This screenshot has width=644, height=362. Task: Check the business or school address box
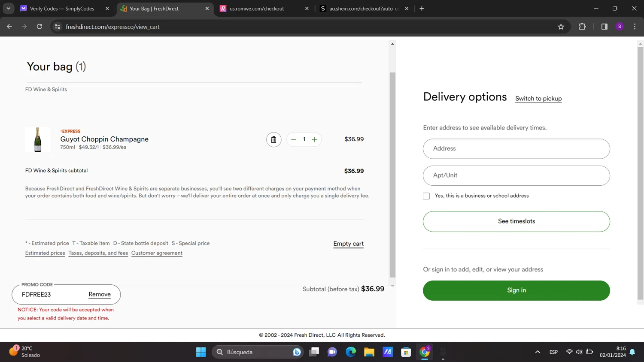tap(426, 196)
